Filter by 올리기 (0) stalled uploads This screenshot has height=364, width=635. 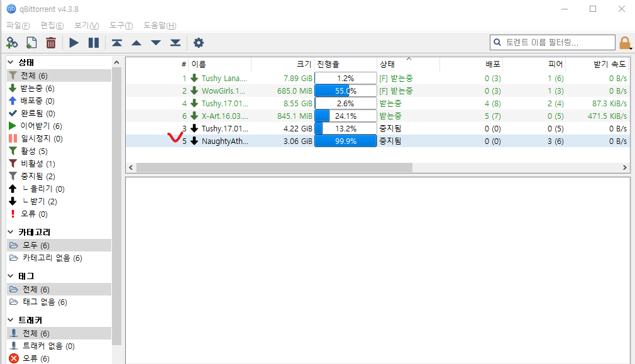(x=59, y=189)
